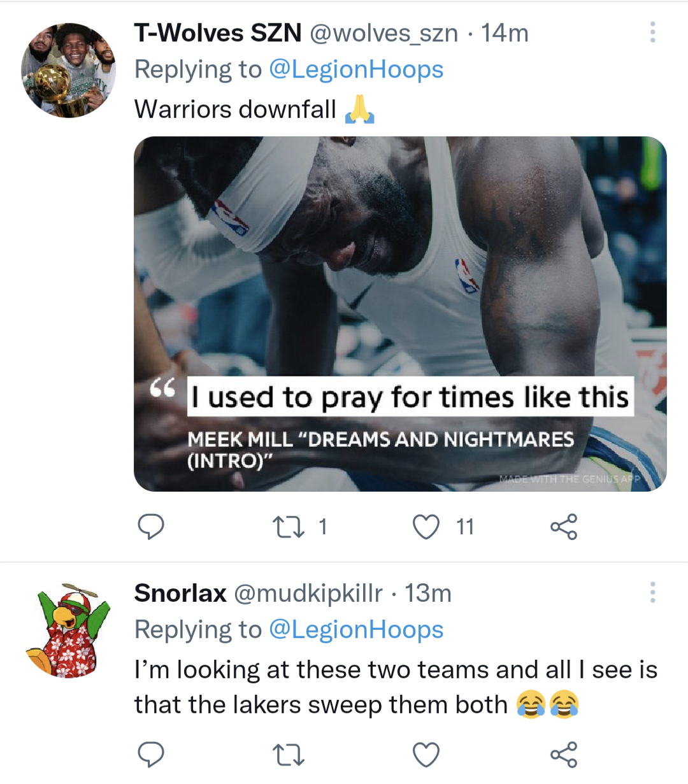Share the Warriors downfall tweet
The image size is (688, 784).
click(564, 527)
